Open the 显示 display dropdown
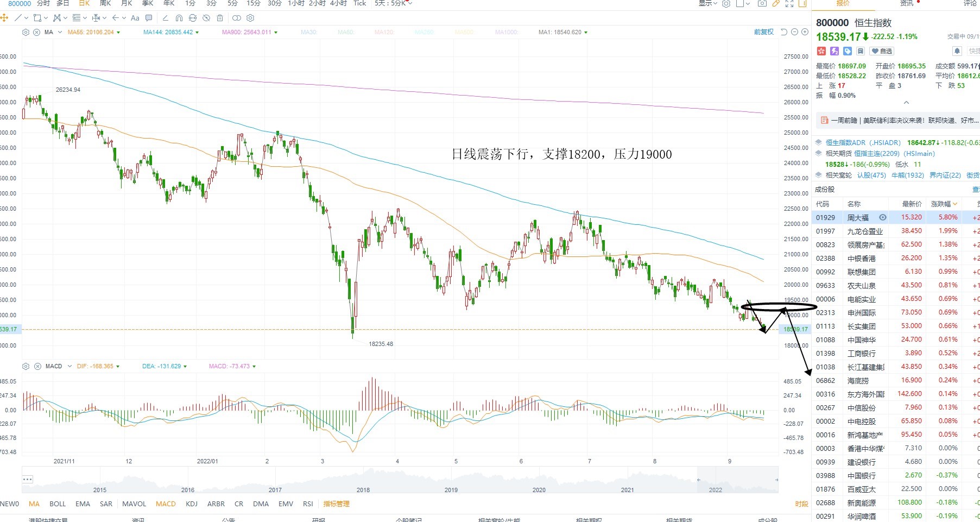 [708, 3]
